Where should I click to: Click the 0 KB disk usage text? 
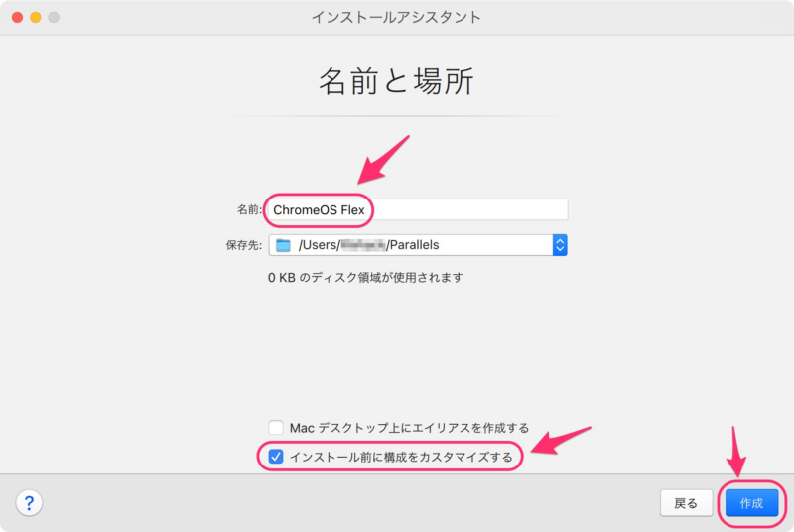pyautogui.click(x=365, y=277)
